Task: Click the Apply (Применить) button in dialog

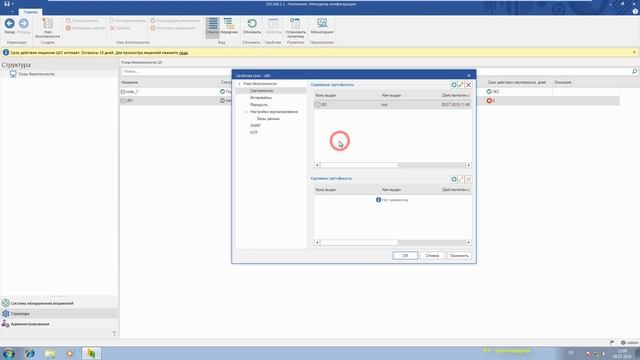Action: (x=459, y=256)
